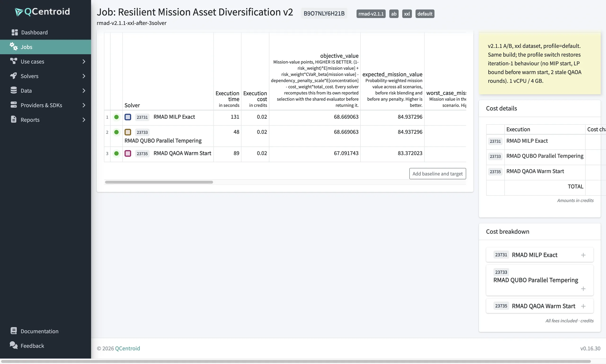Click the Reports document icon
The image size is (606, 364).
[x=14, y=119]
